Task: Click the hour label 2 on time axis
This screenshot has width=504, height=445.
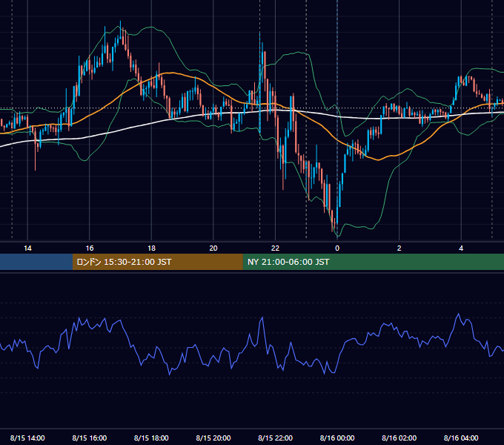Action: click(399, 248)
